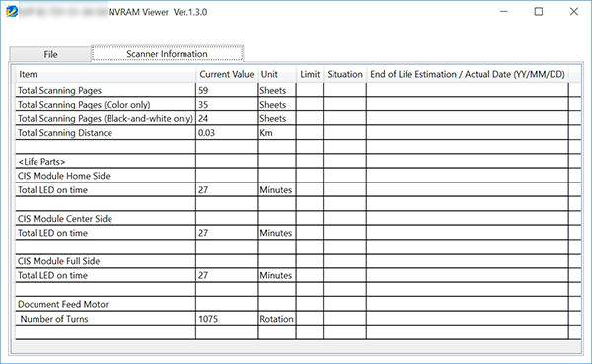Image resolution: width=592 pixels, height=364 pixels.
Task: Open the File tab
Action: click(50, 54)
